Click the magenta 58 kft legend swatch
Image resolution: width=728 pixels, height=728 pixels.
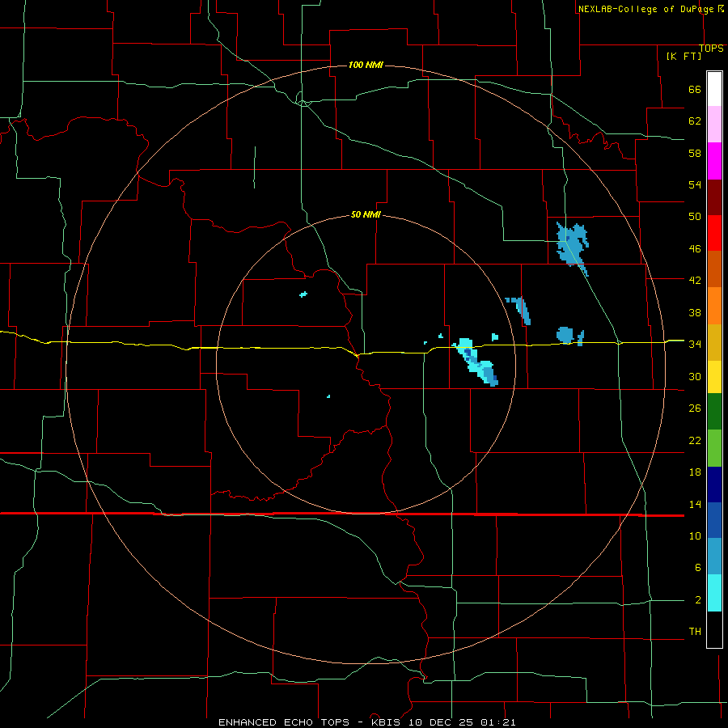pos(714,161)
